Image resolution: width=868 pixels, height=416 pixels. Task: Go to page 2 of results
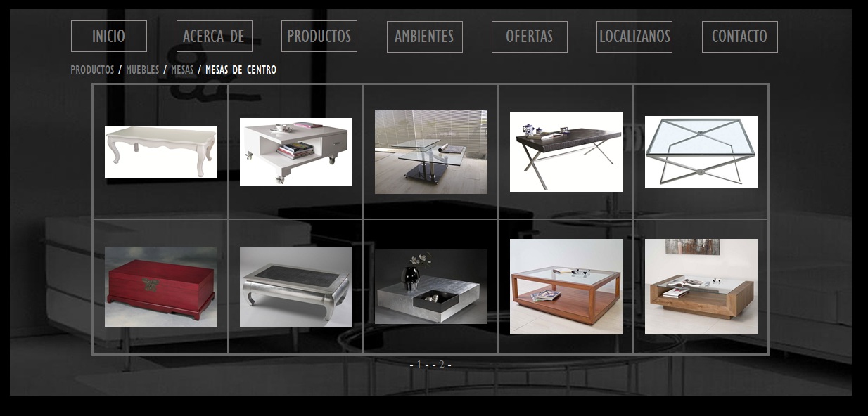click(442, 365)
